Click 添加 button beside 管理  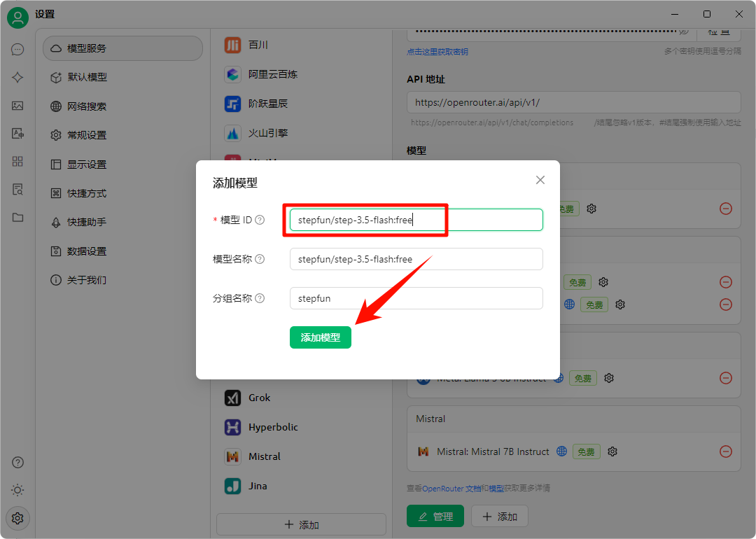click(500, 517)
